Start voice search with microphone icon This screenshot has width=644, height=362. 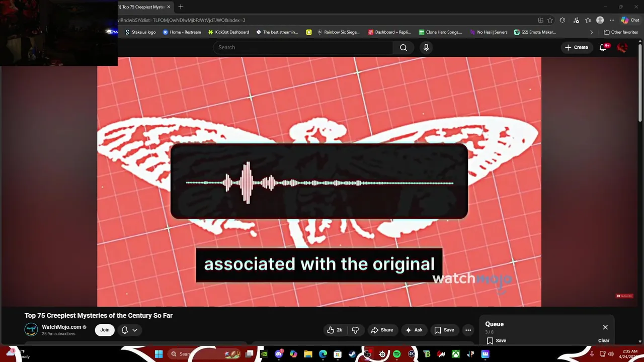pyautogui.click(x=426, y=47)
